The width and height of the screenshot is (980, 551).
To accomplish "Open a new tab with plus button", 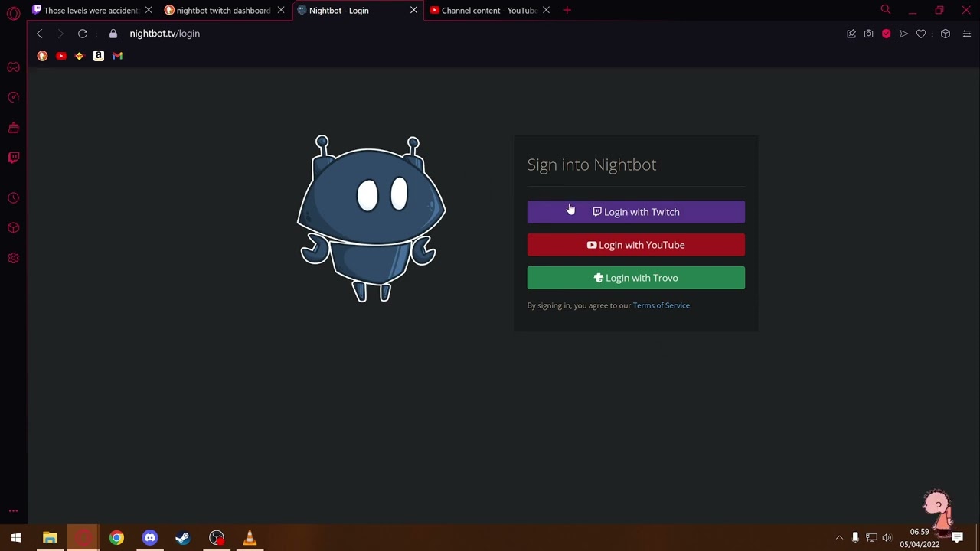I will click(567, 10).
